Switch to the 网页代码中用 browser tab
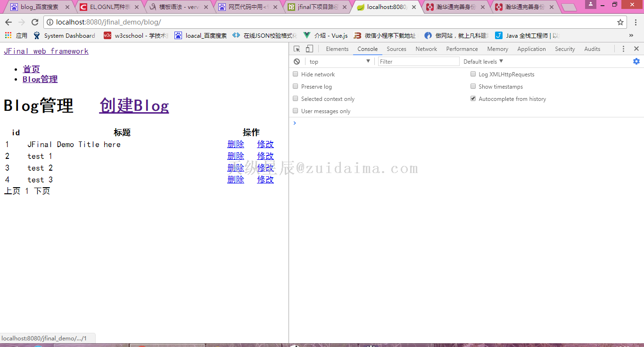 [248, 7]
